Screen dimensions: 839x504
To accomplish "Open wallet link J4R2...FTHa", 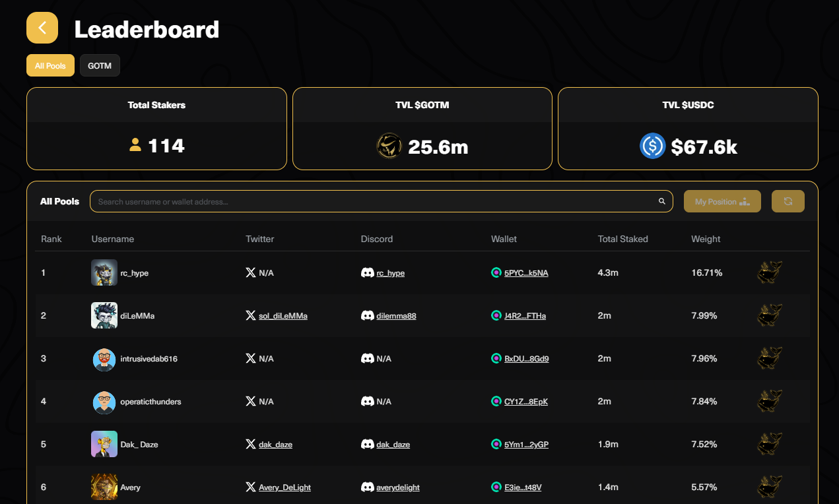I will coord(525,316).
